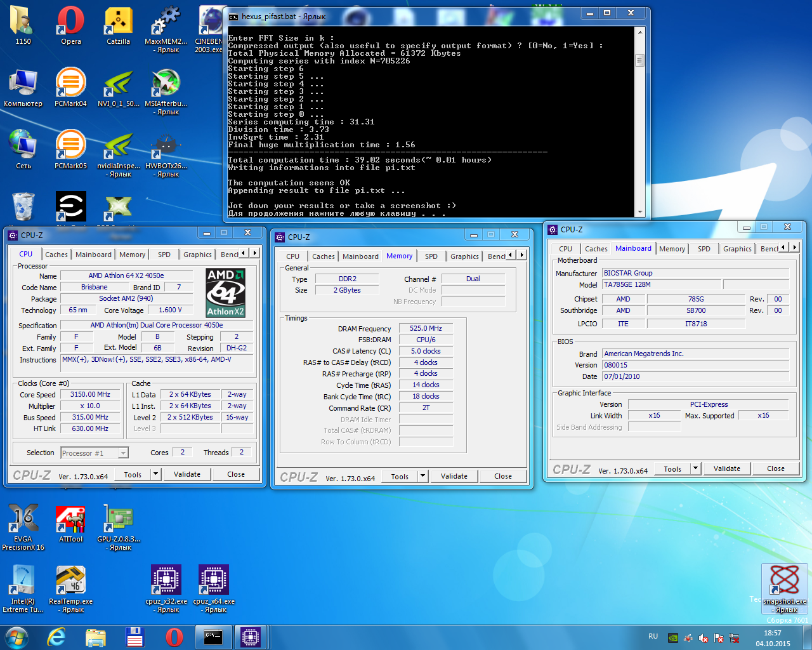Click the Windows Start button
The width and height of the screenshot is (812, 650).
[16, 637]
